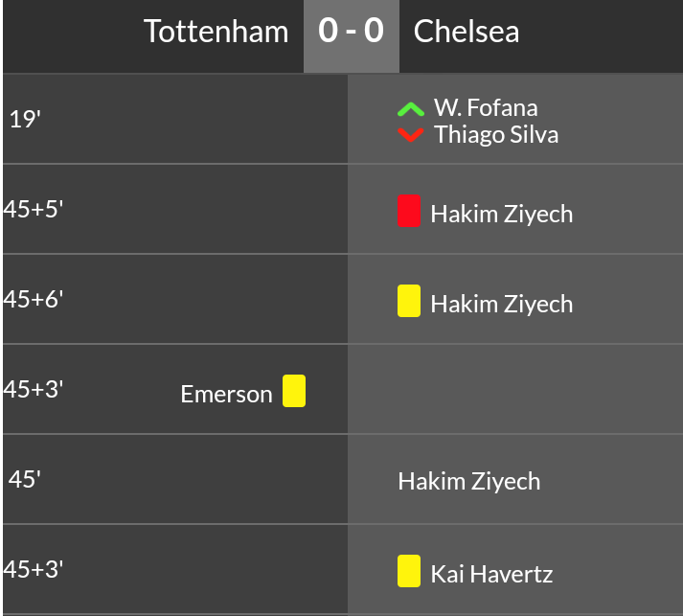
Task: Select Hakim Ziyech in red card row
Action: [x=502, y=214]
